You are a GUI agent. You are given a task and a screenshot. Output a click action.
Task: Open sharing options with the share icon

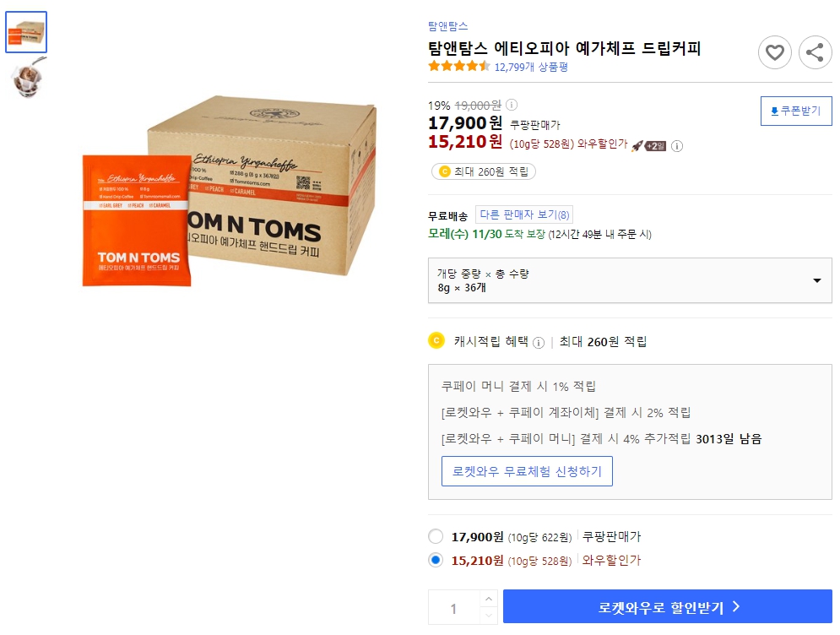point(815,52)
